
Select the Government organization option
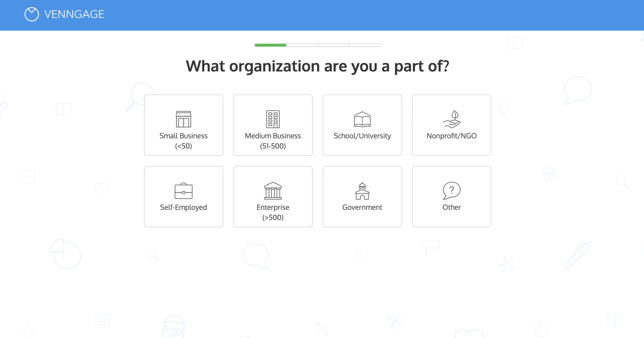coord(362,196)
